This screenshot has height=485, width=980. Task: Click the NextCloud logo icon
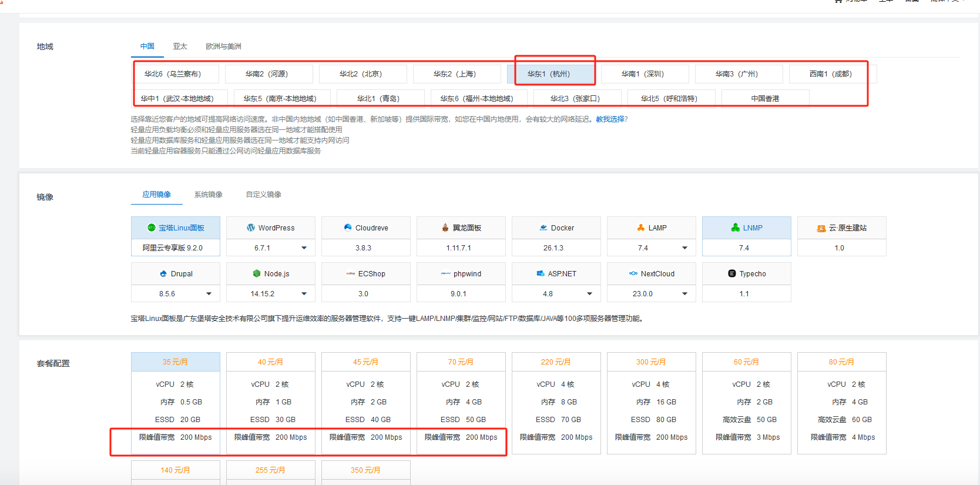pyautogui.click(x=633, y=273)
